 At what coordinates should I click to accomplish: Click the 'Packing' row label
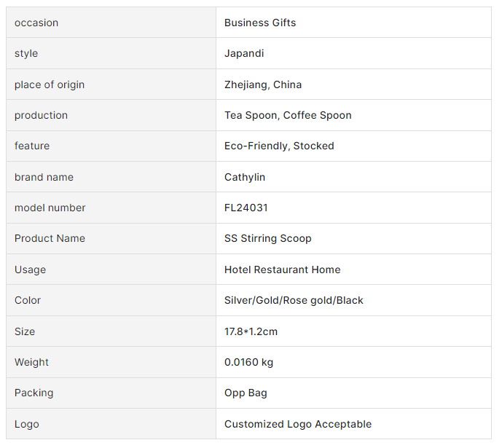(34, 393)
